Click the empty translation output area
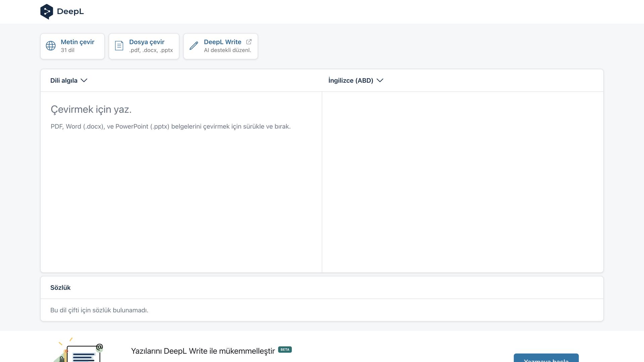This screenshot has width=644, height=362. [x=462, y=181]
